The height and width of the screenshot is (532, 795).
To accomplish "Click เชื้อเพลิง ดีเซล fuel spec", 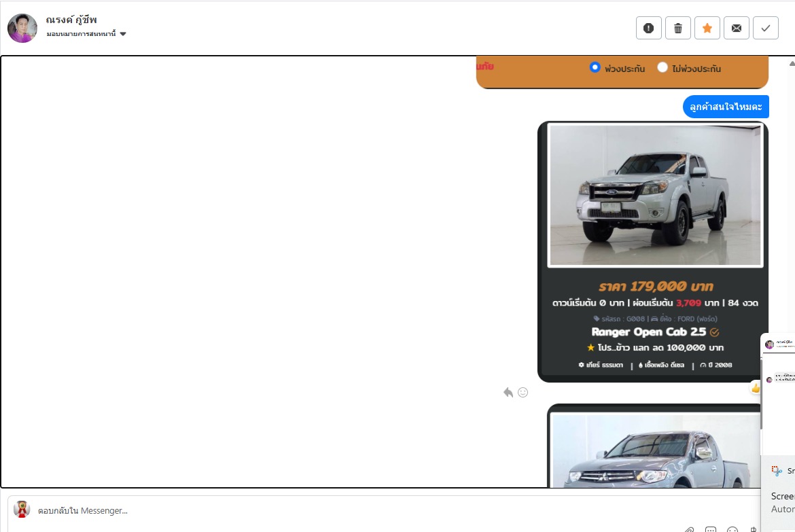I will click(x=661, y=365).
